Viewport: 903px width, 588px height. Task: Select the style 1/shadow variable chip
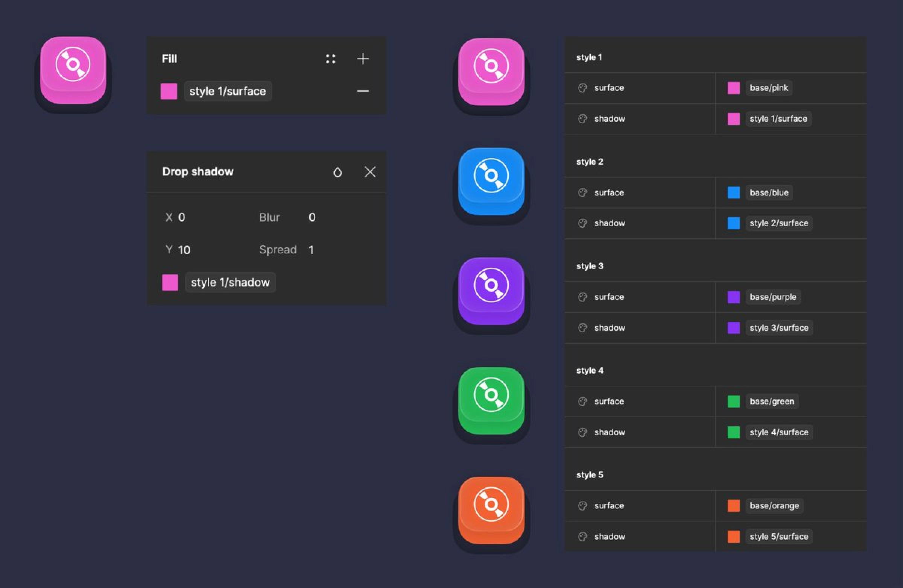coord(230,282)
